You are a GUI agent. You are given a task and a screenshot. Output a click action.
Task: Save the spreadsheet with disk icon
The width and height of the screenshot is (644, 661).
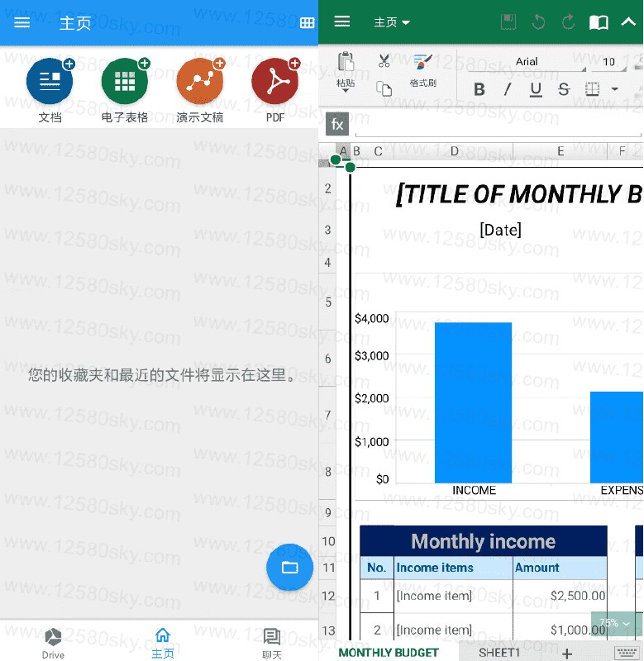(508, 22)
